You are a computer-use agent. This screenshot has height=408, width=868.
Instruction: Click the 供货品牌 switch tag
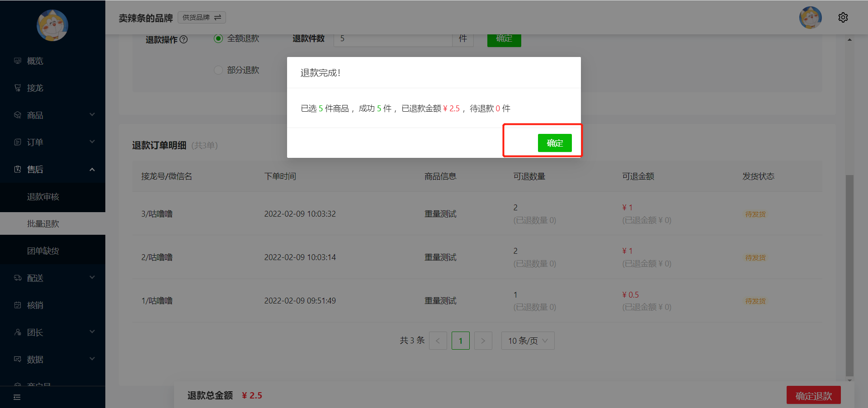(x=202, y=17)
